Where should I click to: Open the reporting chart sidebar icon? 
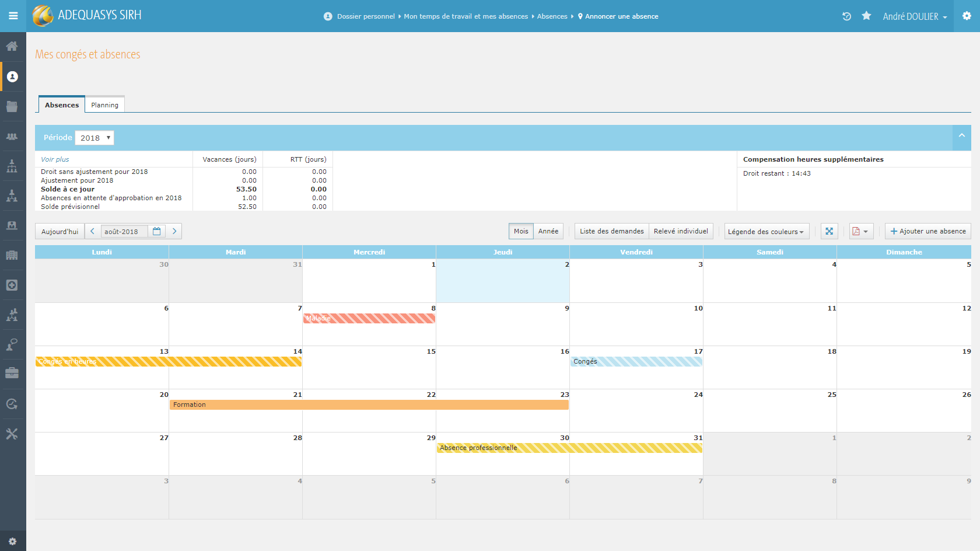click(x=12, y=404)
